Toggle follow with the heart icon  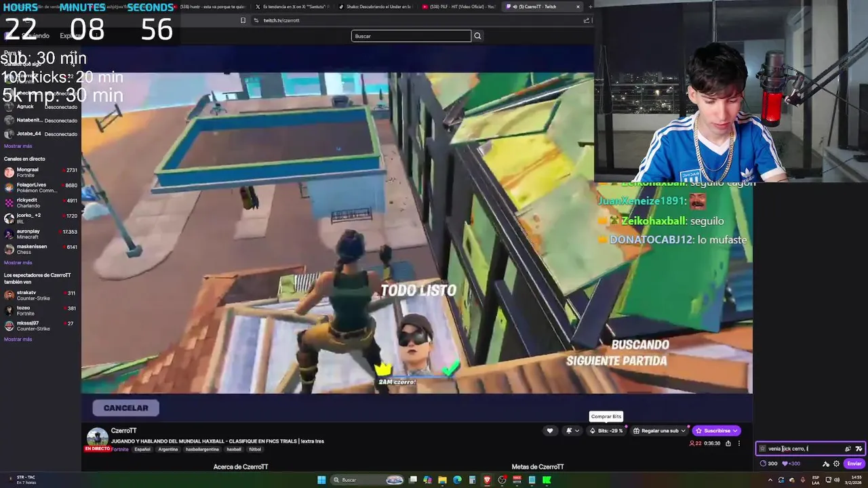[x=550, y=430]
